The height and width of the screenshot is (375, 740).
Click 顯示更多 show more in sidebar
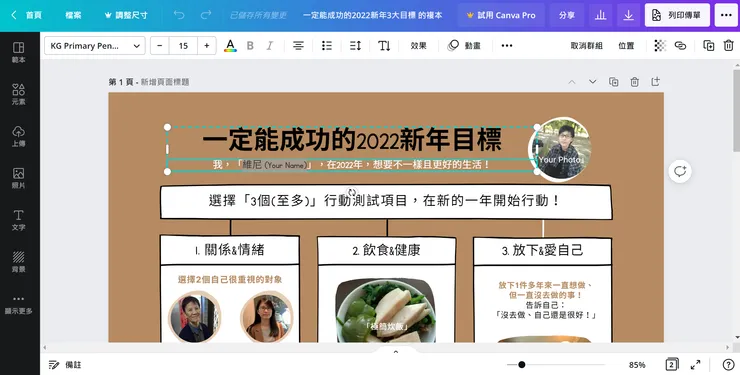[x=18, y=304]
